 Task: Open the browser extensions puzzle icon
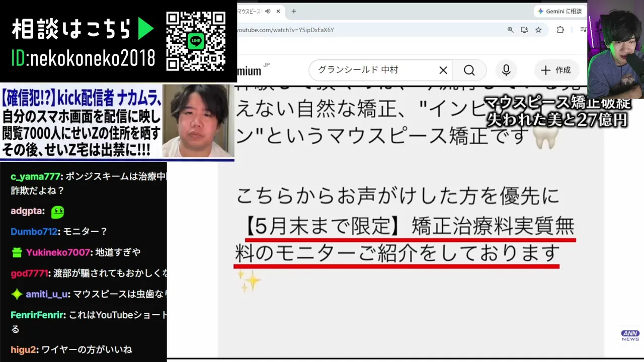pos(560,30)
